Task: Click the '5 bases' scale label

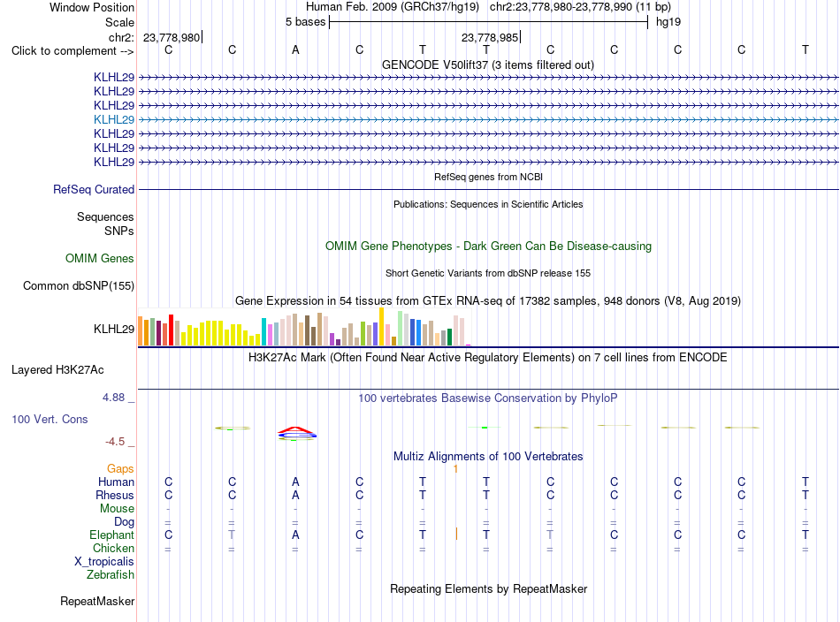Action: tap(305, 22)
